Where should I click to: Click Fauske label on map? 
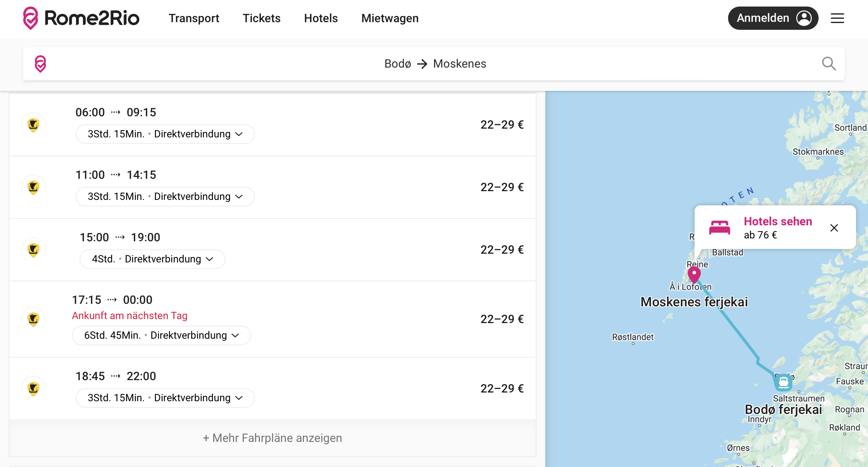(850, 381)
